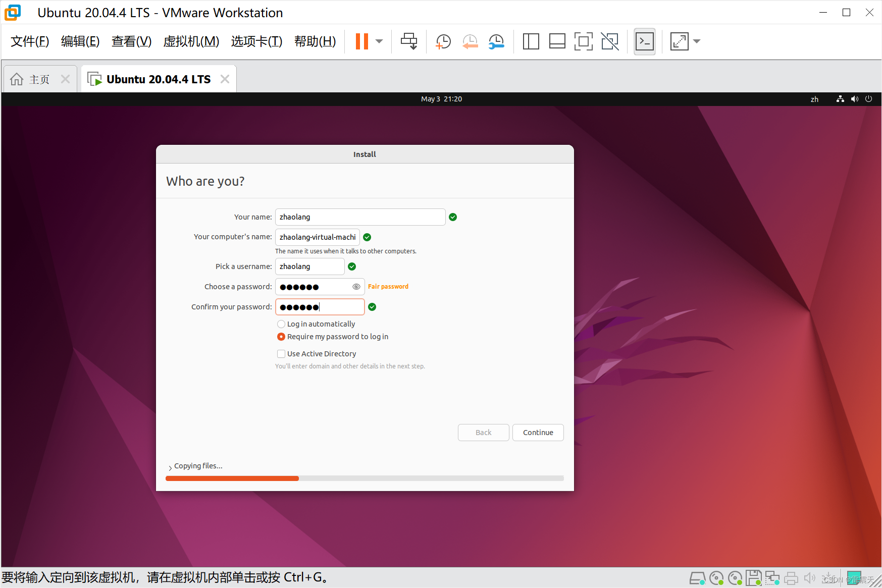This screenshot has width=882, height=588.
Task: Open the power options dropdown arrow
Action: [x=380, y=41]
